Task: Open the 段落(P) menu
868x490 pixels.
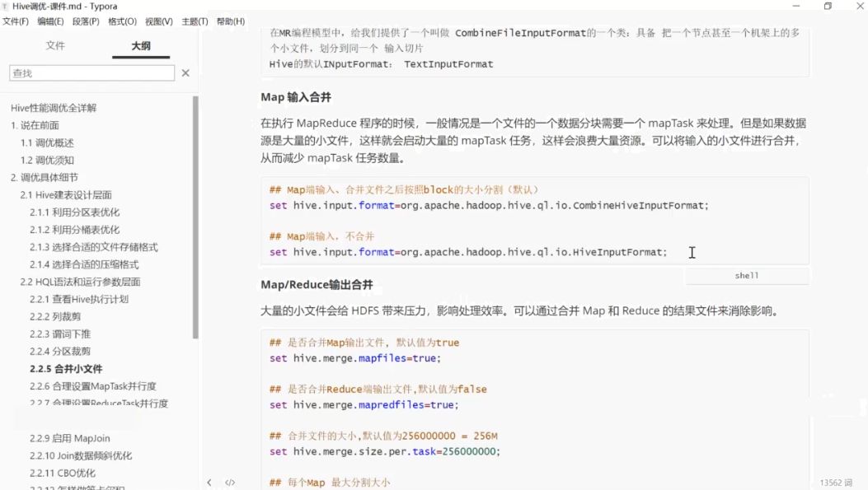Action: (x=87, y=23)
